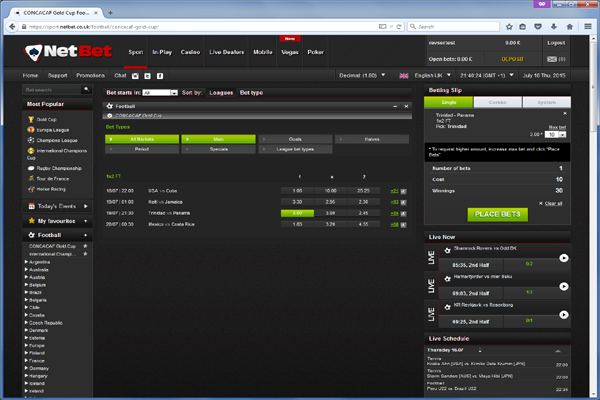Click the PLACE BETS button

pos(497,214)
